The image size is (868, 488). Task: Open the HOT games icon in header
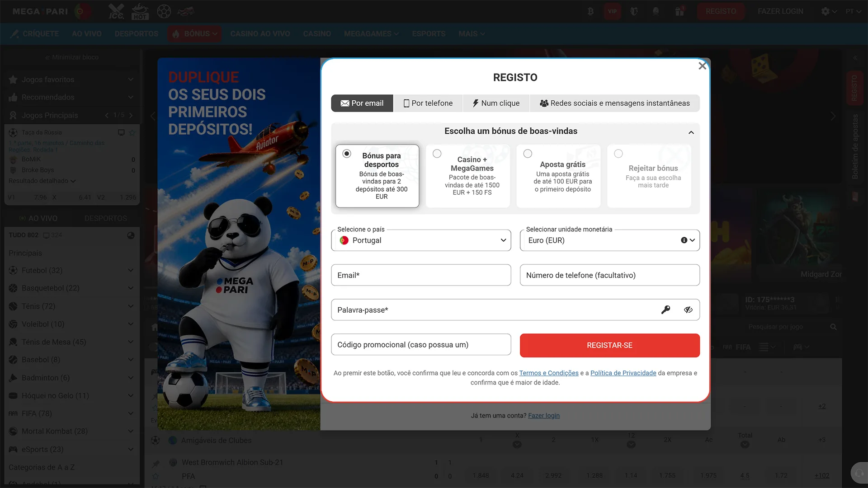tap(140, 11)
